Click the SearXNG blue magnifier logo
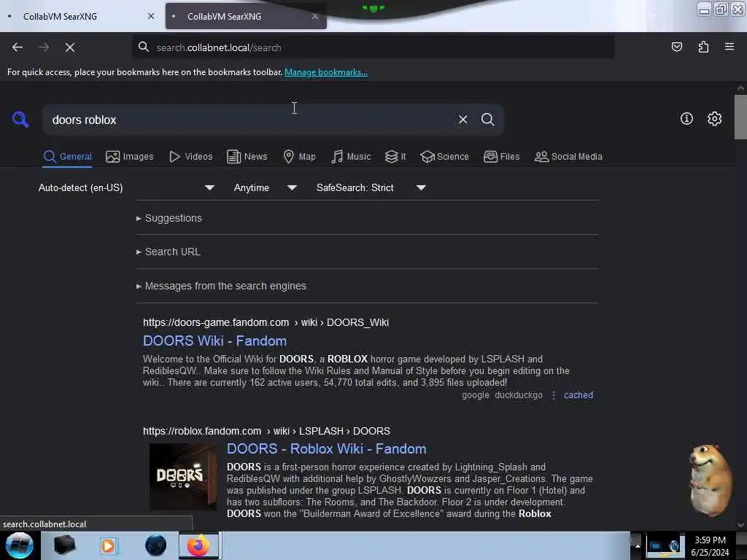The height and width of the screenshot is (560, 747). (20, 119)
